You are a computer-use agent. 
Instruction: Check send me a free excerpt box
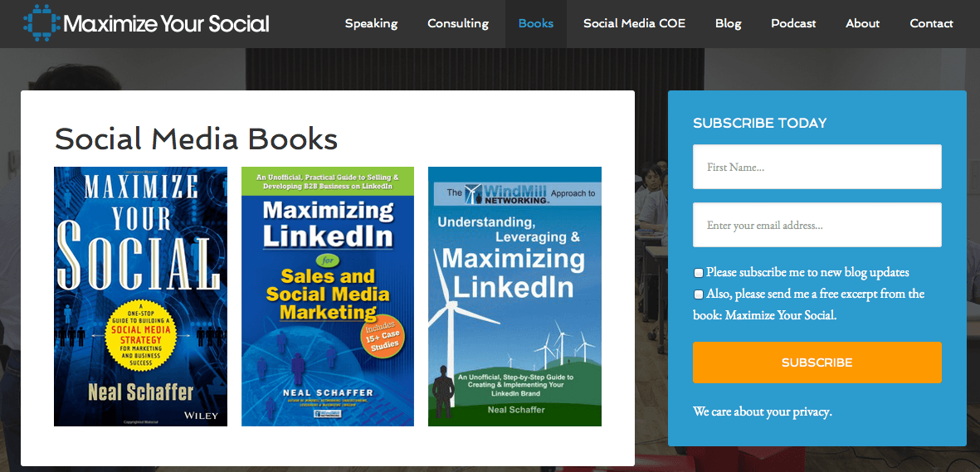(699, 294)
